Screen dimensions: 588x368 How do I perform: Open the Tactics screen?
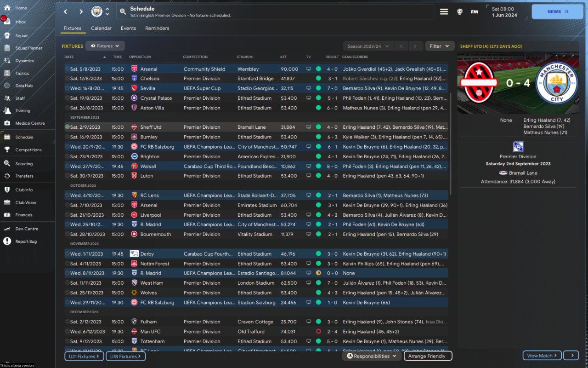point(22,73)
